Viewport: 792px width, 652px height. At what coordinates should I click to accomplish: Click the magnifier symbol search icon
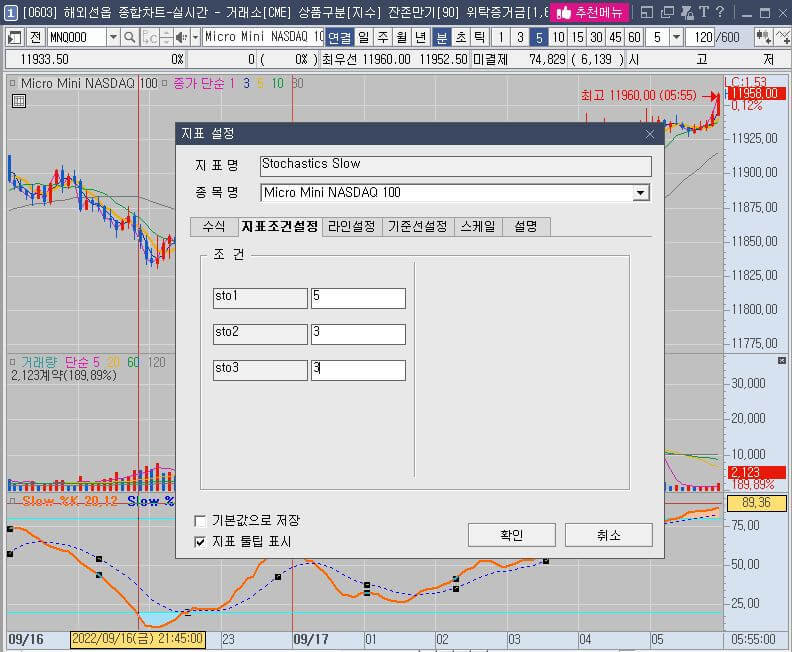click(130, 37)
